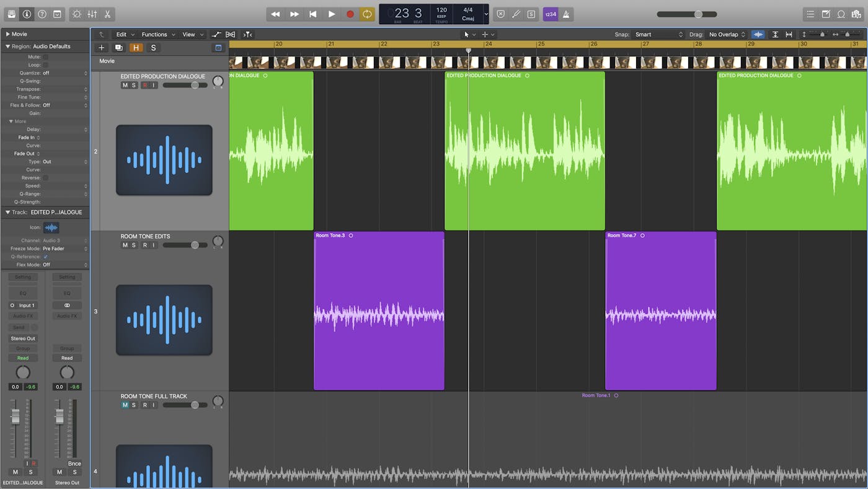Open Smart Controls dial icon

(x=77, y=14)
